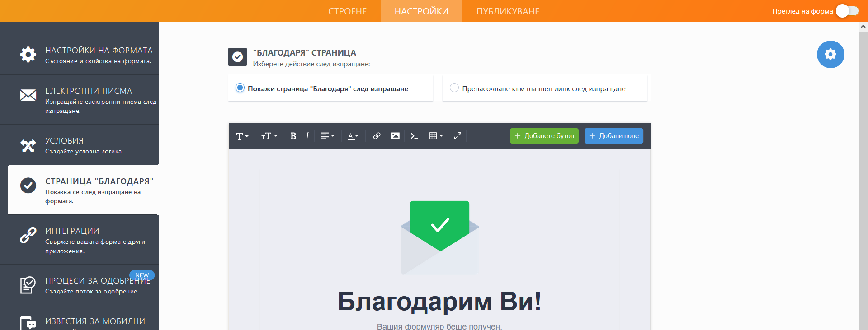Click the blue gear settings button
The image size is (868, 330).
click(830, 55)
